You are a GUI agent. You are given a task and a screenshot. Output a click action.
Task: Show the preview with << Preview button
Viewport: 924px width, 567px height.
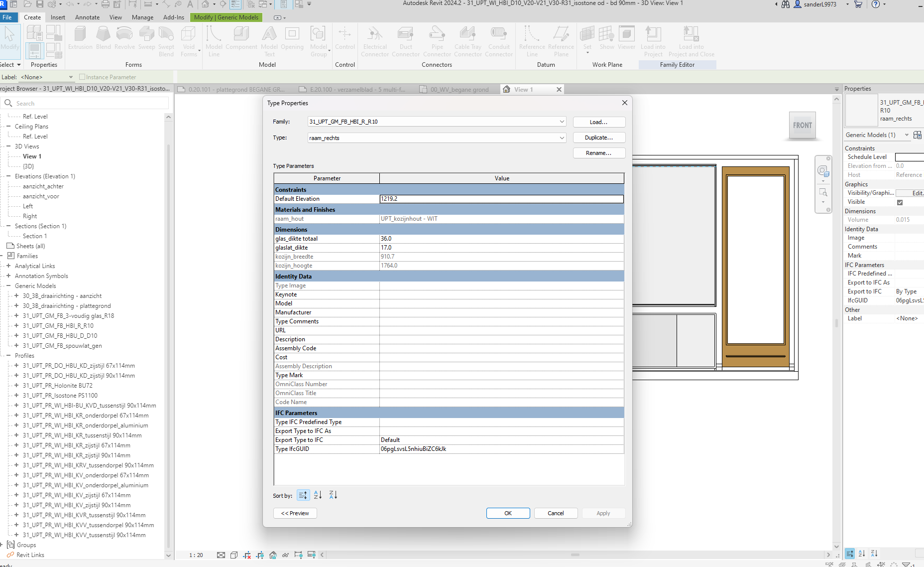click(x=295, y=513)
